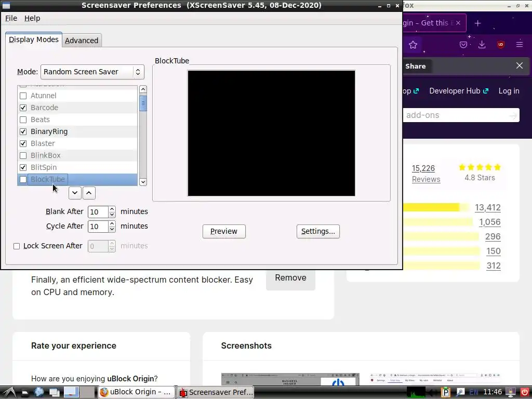Enable the BlockTube screensaver checkbox

click(23, 179)
